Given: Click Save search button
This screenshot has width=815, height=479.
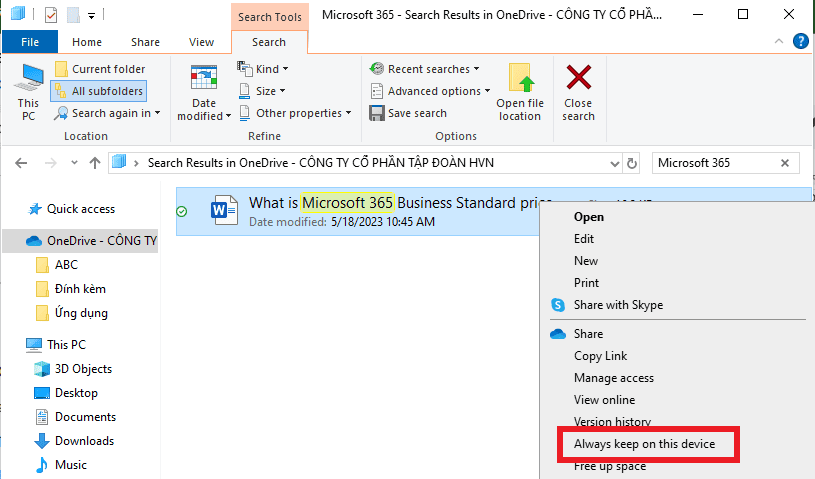Looking at the screenshot, I should tap(408, 113).
